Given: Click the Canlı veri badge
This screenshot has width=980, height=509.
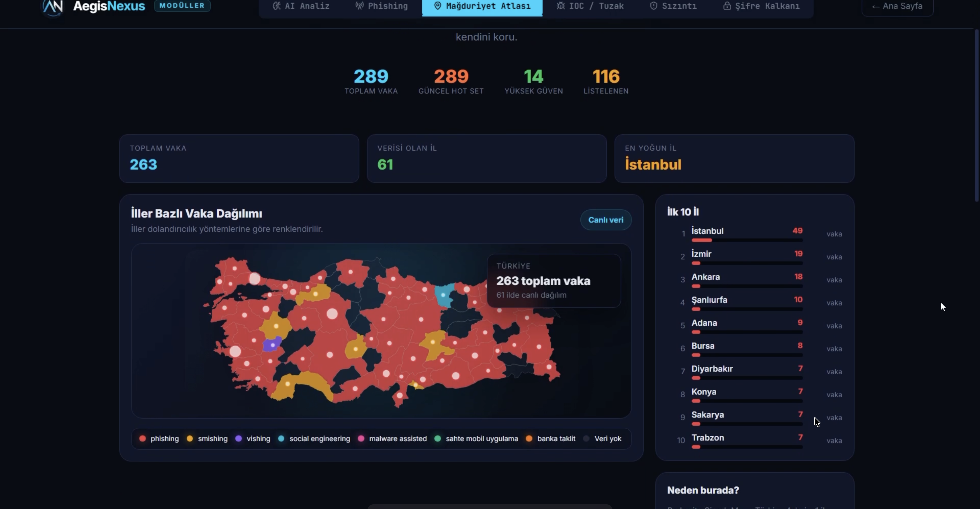Looking at the screenshot, I should pos(606,220).
